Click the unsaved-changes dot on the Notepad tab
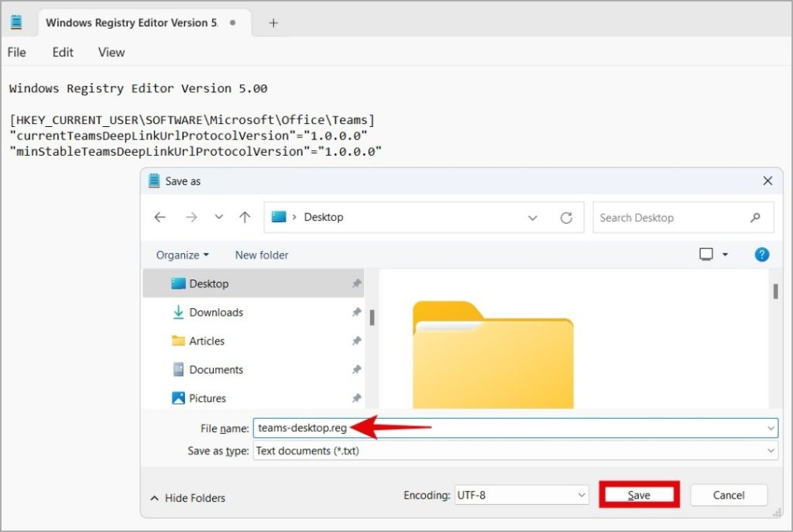 (232, 22)
